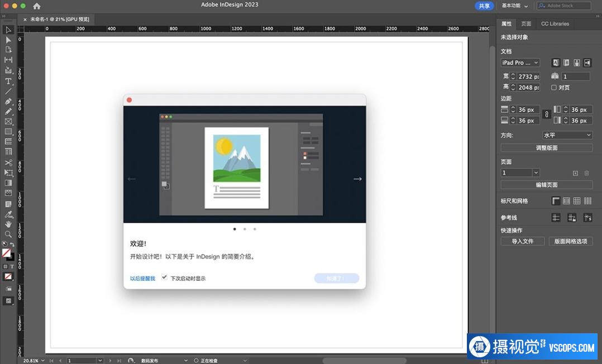Image resolution: width=602 pixels, height=364 pixels.
Task: Click the lock guides icon
Action: [x=572, y=218]
